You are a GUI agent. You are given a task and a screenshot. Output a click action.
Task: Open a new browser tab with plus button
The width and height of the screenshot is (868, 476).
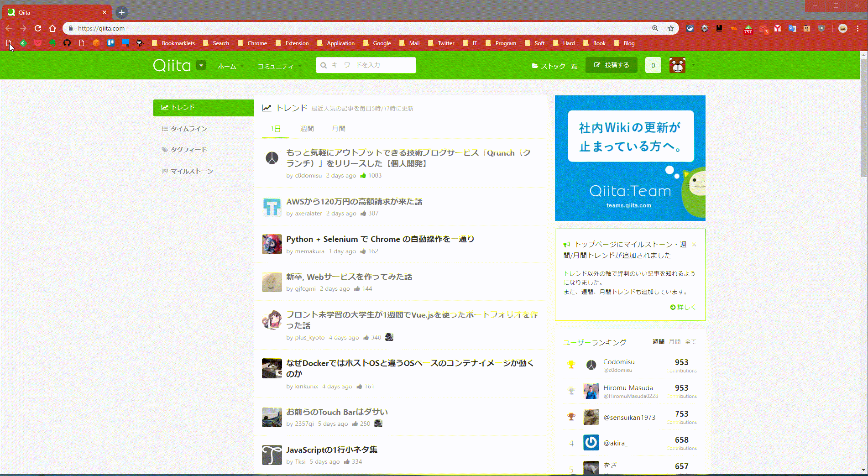[x=122, y=12]
